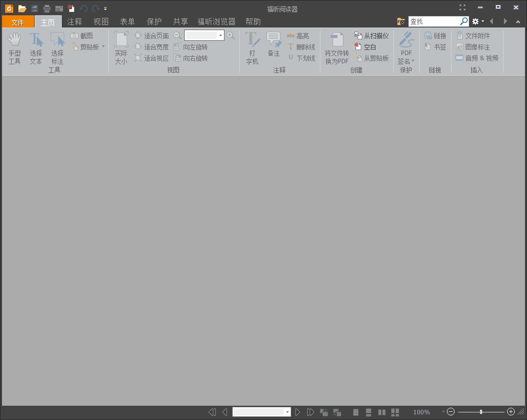The width and height of the screenshot is (527, 420).
Task: Open the File (文件) menu
Action: click(18, 22)
